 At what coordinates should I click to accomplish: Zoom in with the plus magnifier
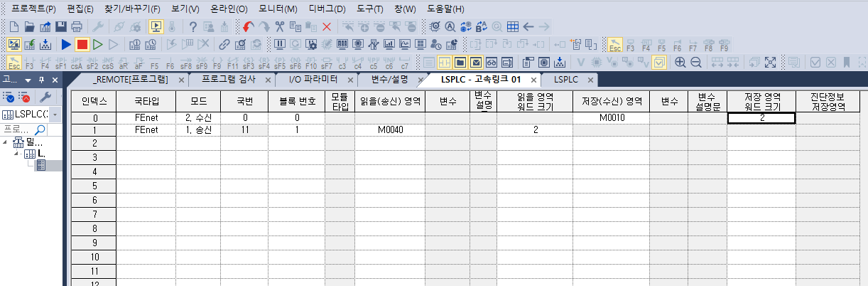[x=680, y=62]
